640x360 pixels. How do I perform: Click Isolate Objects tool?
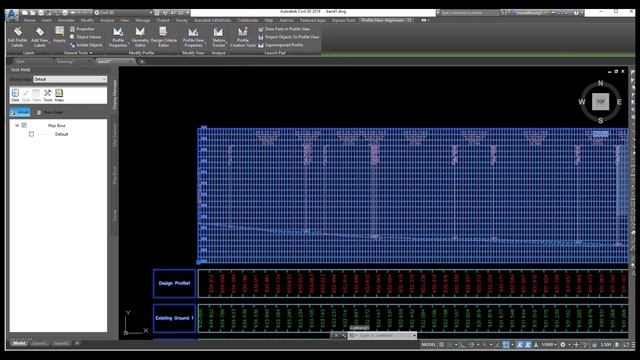[x=86, y=45]
